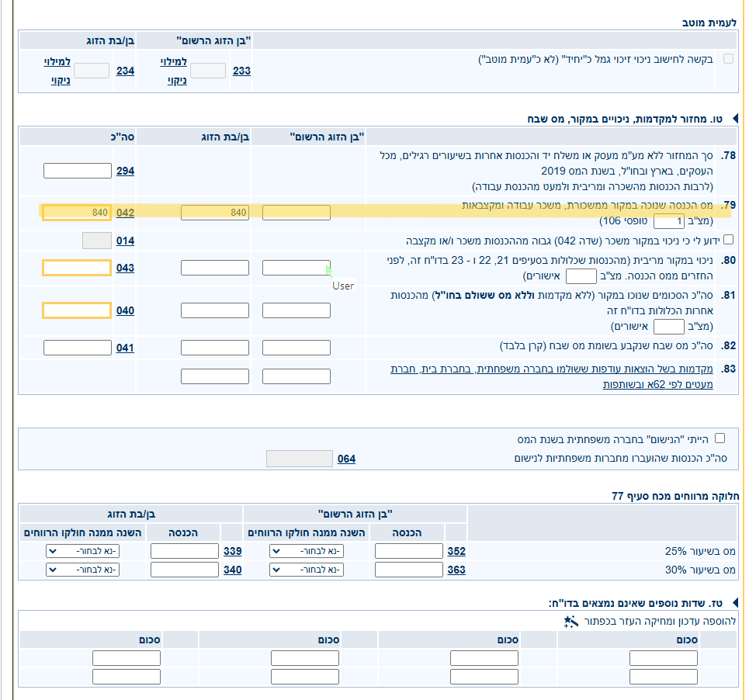This screenshot has width=756, height=700.
Task: Open field code link 040
Action: 126,311
